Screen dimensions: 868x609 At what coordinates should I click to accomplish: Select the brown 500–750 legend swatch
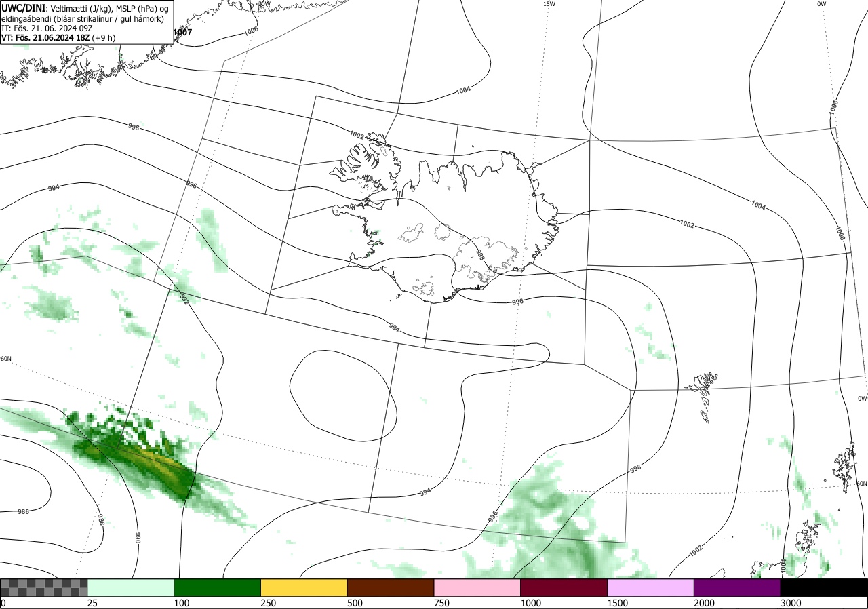[x=390, y=587]
